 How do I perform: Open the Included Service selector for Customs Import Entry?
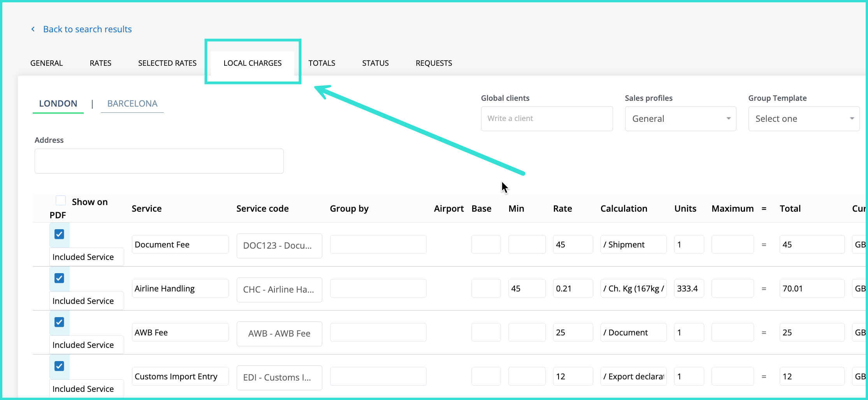tap(86, 389)
